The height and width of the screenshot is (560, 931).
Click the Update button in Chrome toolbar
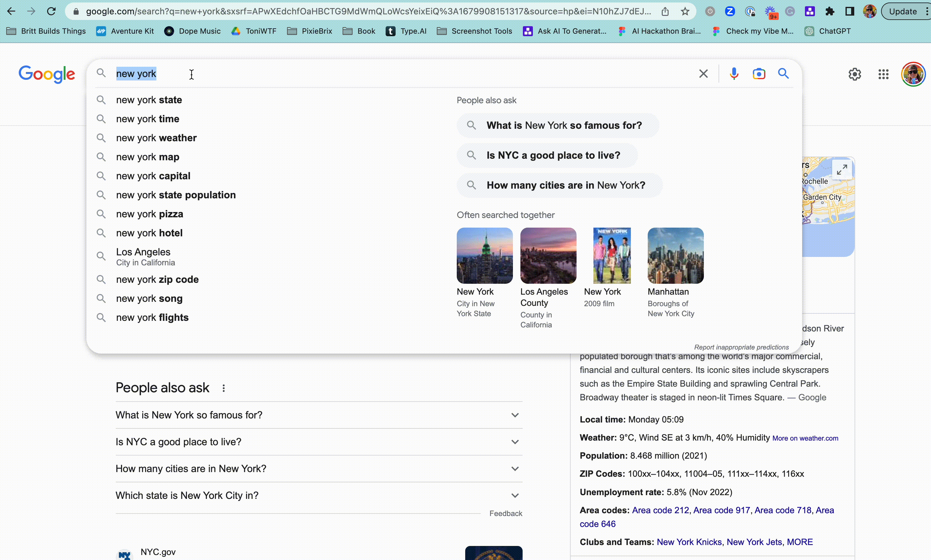point(903,11)
